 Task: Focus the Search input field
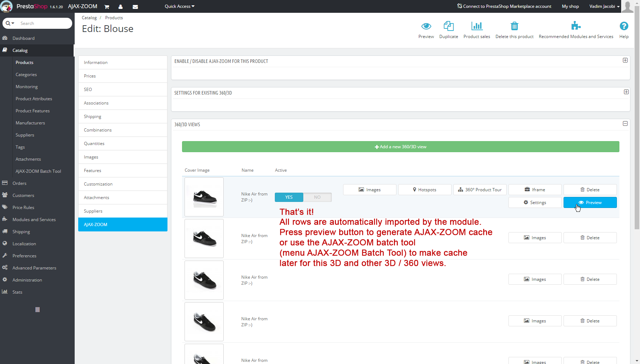click(x=44, y=23)
